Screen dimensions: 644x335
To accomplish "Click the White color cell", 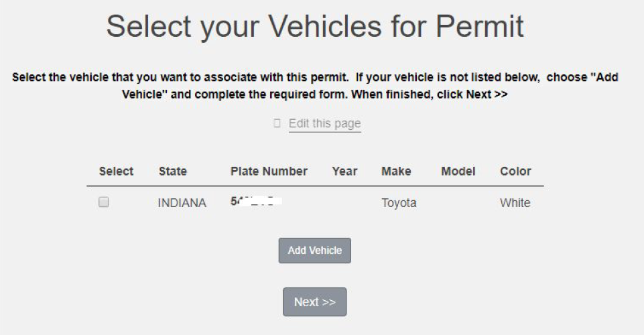I will (515, 203).
